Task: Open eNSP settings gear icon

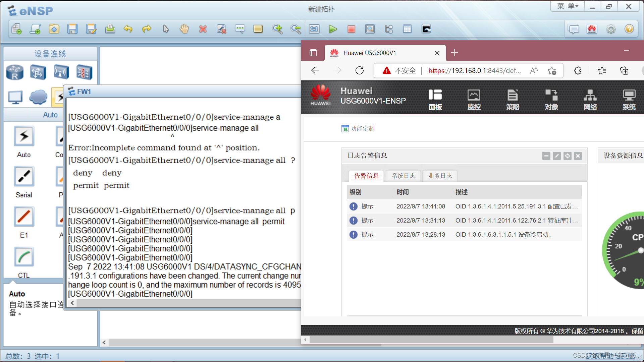Action: click(611, 29)
